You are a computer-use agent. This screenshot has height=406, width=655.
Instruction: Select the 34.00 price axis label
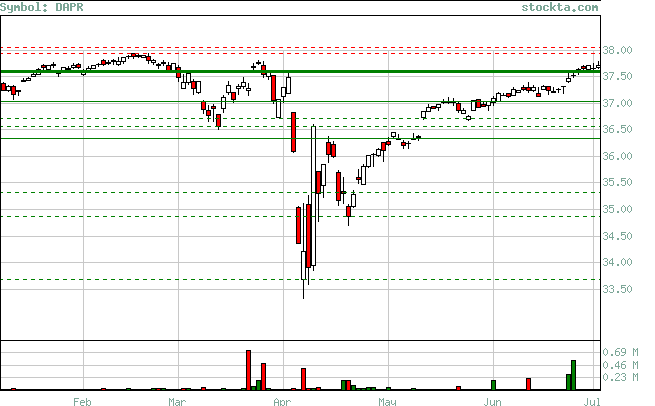tap(617, 262)
